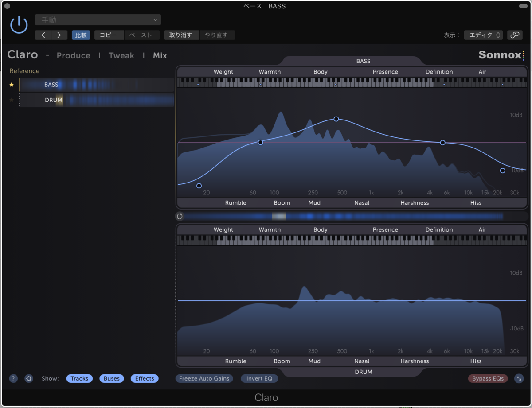Toggle Bypass EQs
The width and height of the screenshot is (532, 408).
click(x=488, y=378)
